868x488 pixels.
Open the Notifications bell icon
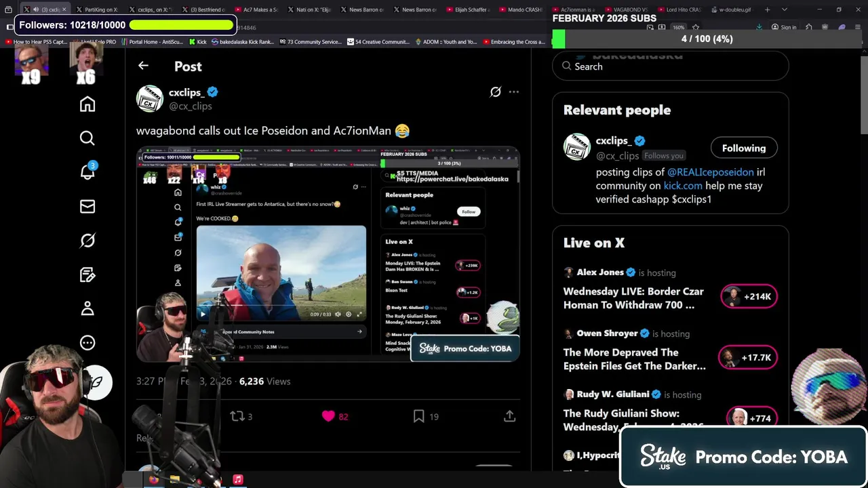tap(87, 172)
